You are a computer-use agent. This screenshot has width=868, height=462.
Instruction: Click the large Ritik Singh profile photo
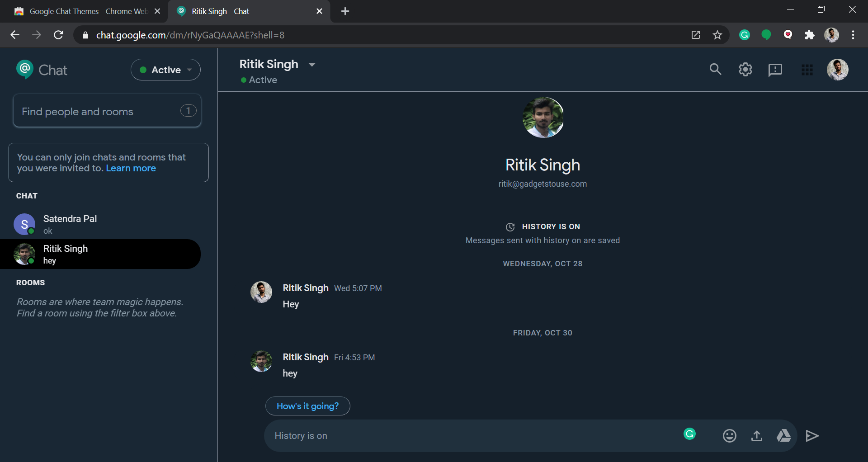543,118
